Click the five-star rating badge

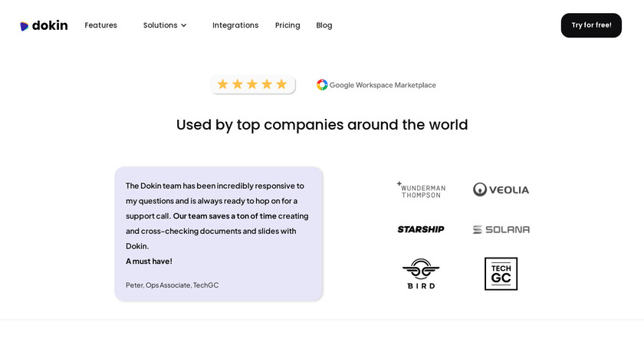252,84
